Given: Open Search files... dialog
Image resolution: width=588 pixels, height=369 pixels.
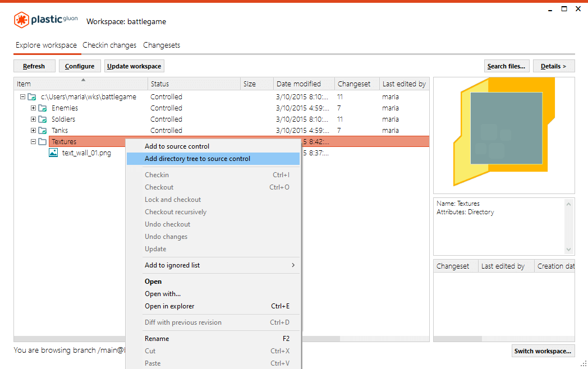Looking at the screenshot, I should pos(507,66).
